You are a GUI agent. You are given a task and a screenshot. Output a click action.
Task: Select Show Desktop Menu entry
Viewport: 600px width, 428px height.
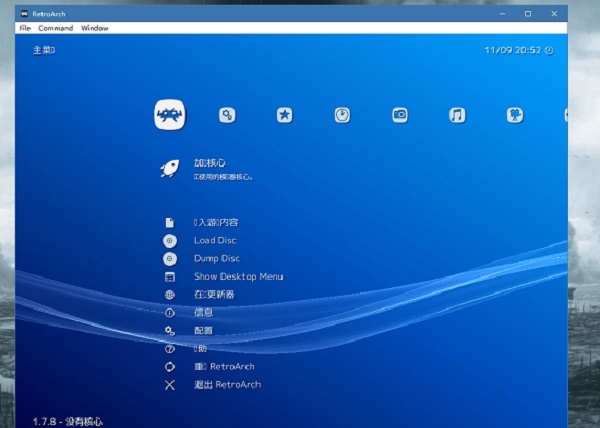click(238, 277)
